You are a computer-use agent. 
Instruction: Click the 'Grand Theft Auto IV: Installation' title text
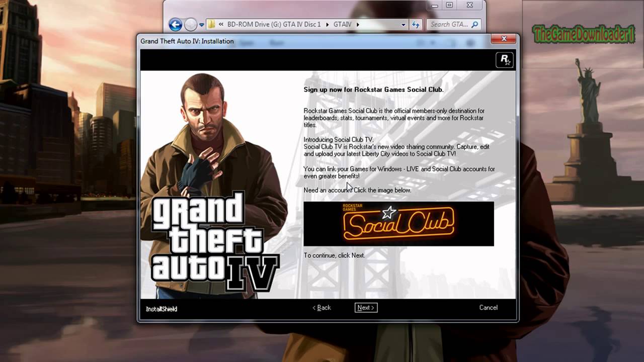point(187,41)
